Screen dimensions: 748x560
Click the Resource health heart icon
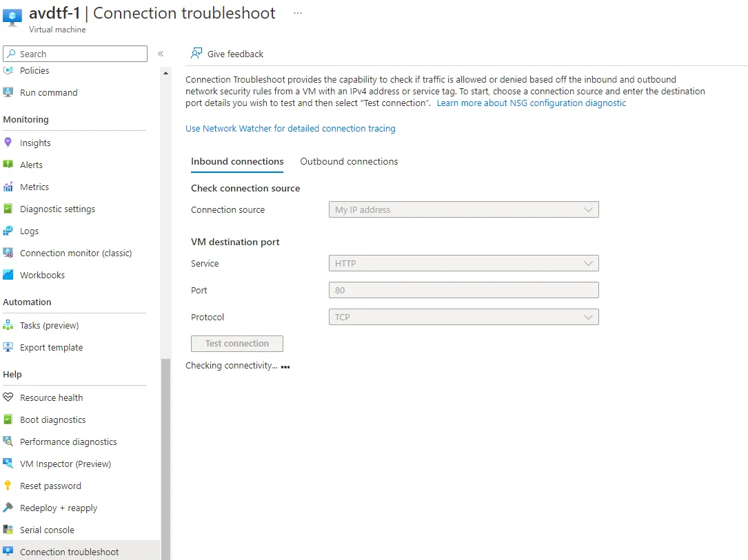point(8,397)
